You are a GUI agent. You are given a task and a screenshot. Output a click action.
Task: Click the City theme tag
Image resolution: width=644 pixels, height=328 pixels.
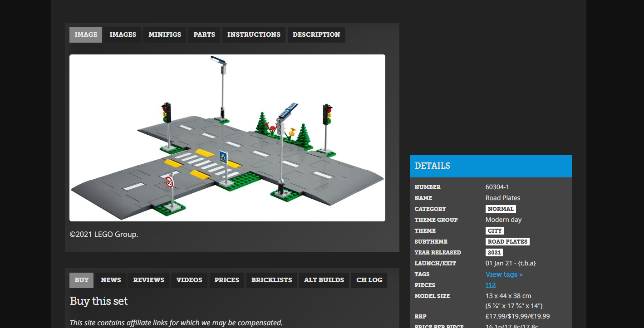click(494, 231)
